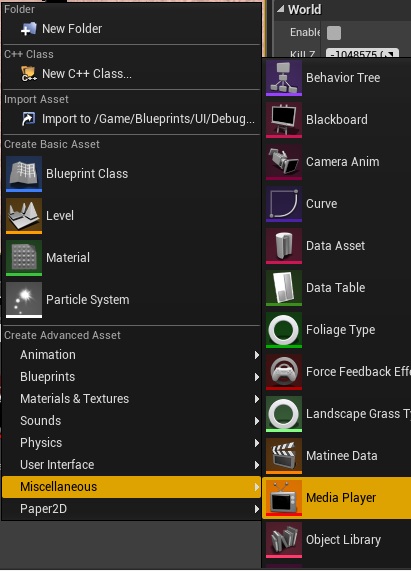Pick the Camera Anim icon
This screenshot has width=411, height=571.
click(284, 162)
